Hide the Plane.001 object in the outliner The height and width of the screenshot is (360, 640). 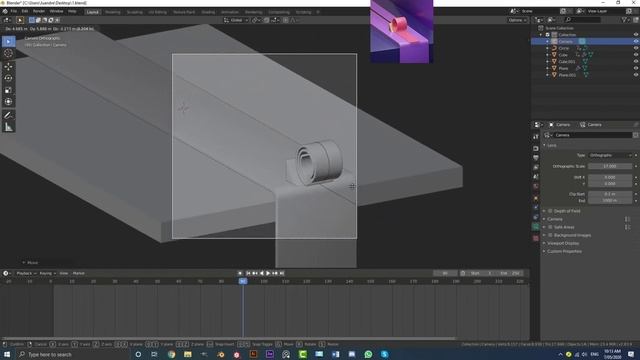coord(636,75)
